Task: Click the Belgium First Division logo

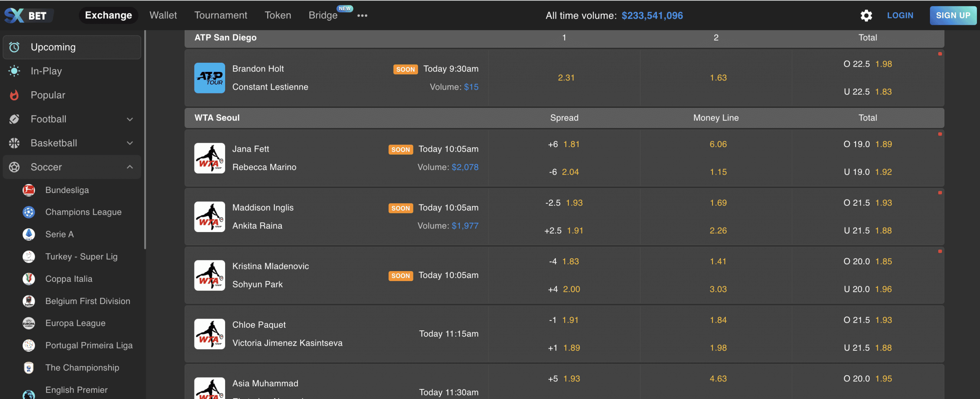Action: coord(29,301)
